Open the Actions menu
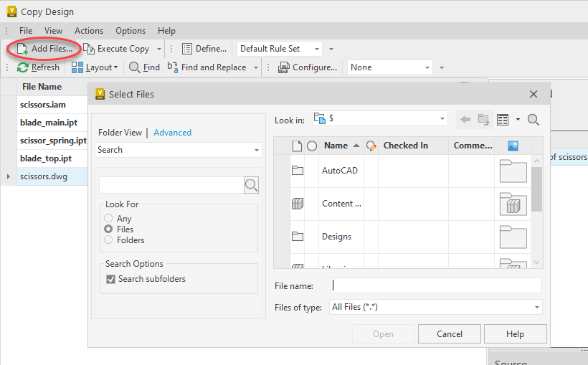Screen dimensions: 588x365 coord(89,31)
